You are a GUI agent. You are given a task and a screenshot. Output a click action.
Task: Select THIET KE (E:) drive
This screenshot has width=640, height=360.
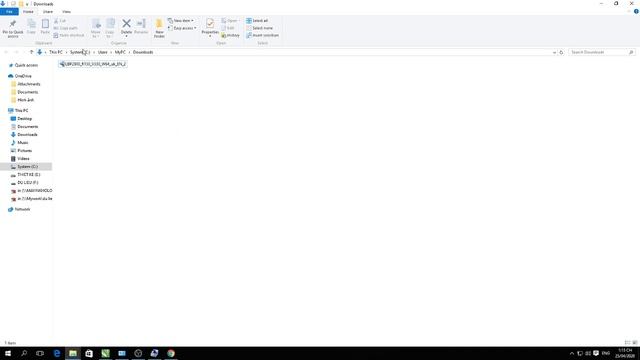click(29, 175)
